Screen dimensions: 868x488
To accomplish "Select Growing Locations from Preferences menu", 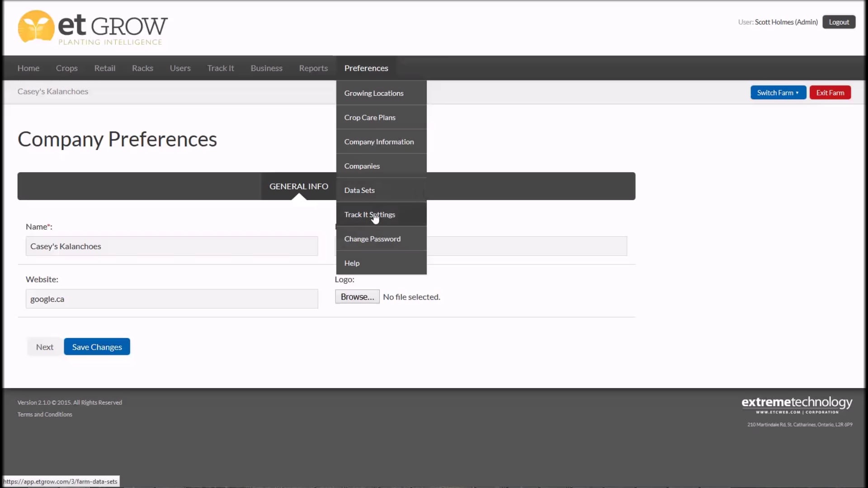I will (x=374, y=93).
